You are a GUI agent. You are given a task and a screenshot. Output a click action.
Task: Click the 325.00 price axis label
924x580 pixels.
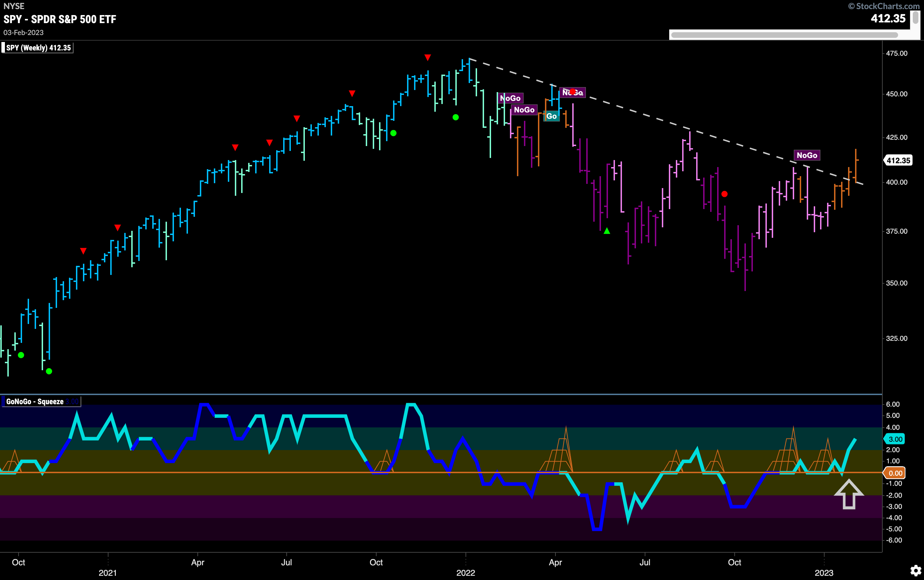[896, 338]
